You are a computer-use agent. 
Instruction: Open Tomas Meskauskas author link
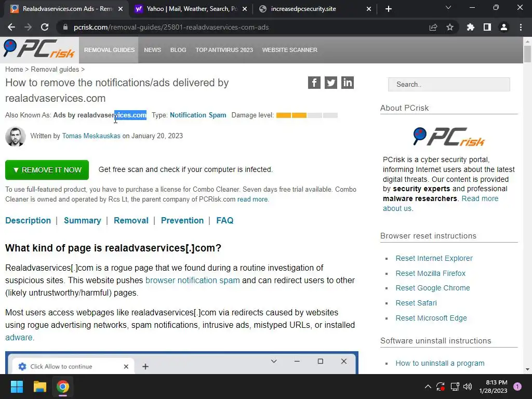(91, 136)
